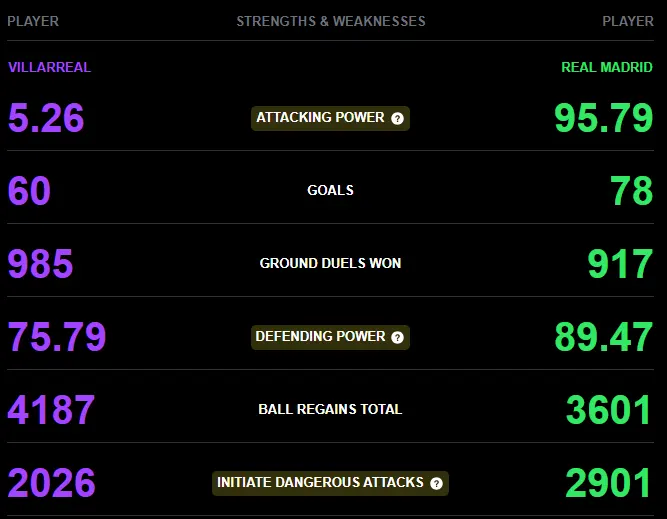Screen dimensions: 667x519
Task: Select the Goals stat label
Action: pyautogui.click(x=331, y=190)
